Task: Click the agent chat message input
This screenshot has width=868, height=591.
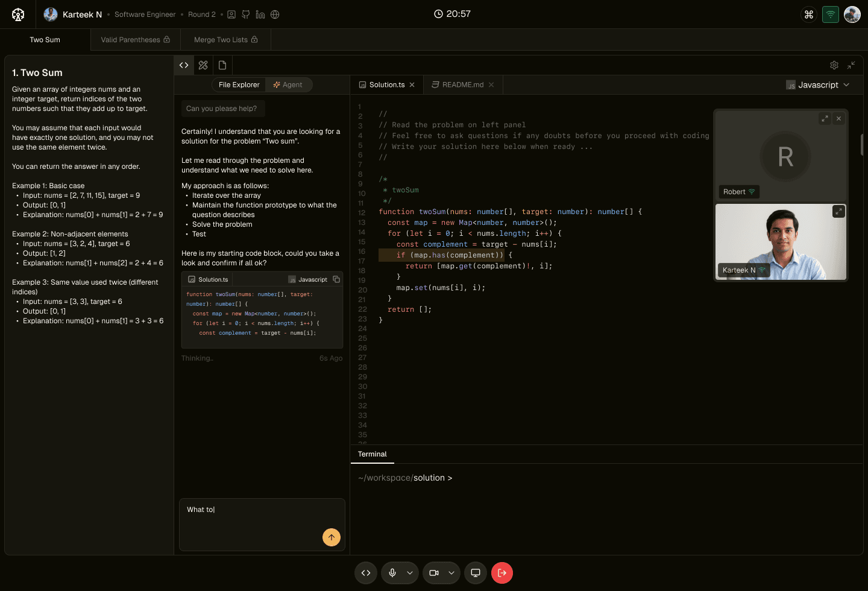Action: click(x=253, y=516)
